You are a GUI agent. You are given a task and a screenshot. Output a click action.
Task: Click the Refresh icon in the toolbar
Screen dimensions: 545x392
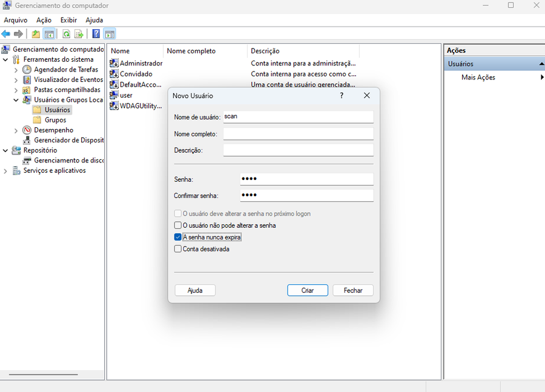pyautogui.click(x=66, y=33)
